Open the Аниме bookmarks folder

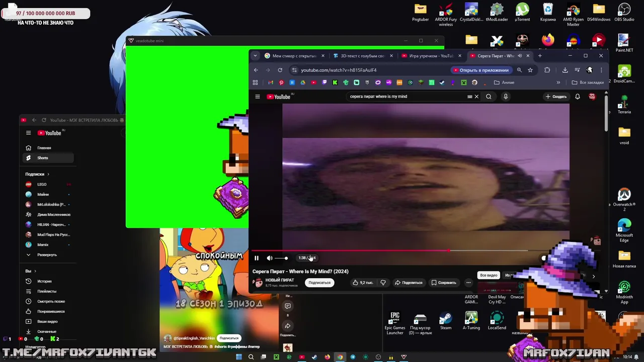[x=504, y=82]
